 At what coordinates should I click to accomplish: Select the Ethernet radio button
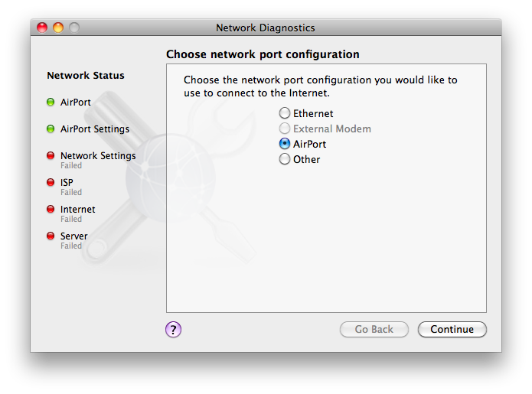click(285, 113)
